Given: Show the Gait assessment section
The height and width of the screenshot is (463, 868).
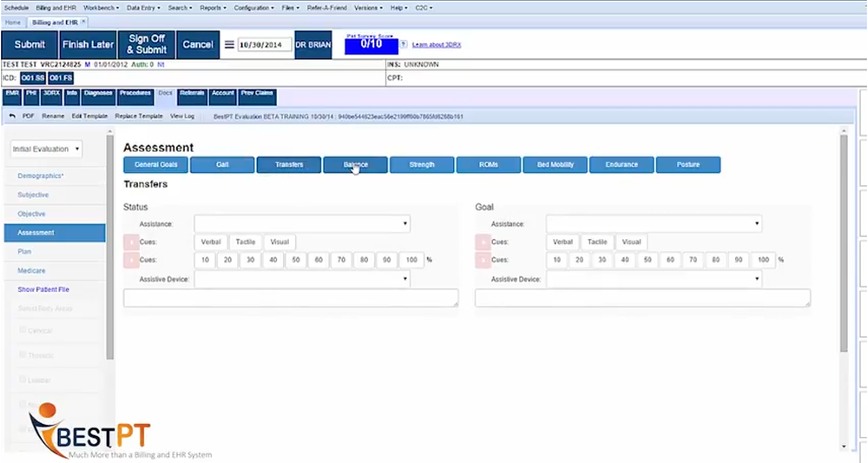Looking at the screenshot, I should coord(222,164).
